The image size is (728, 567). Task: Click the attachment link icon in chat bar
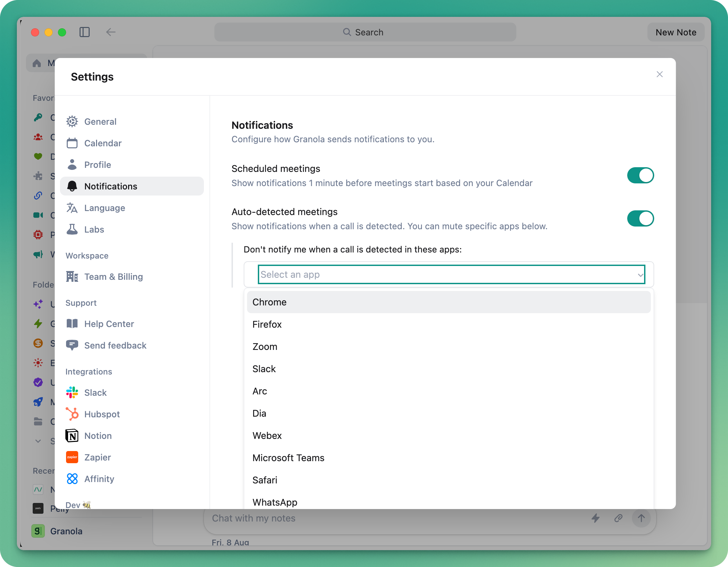(618, 518)
